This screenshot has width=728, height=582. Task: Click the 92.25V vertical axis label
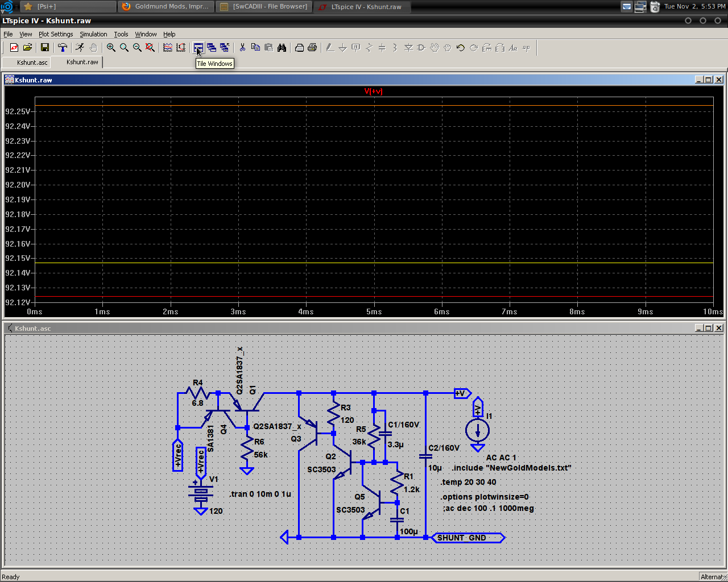[x=18, y=111]
